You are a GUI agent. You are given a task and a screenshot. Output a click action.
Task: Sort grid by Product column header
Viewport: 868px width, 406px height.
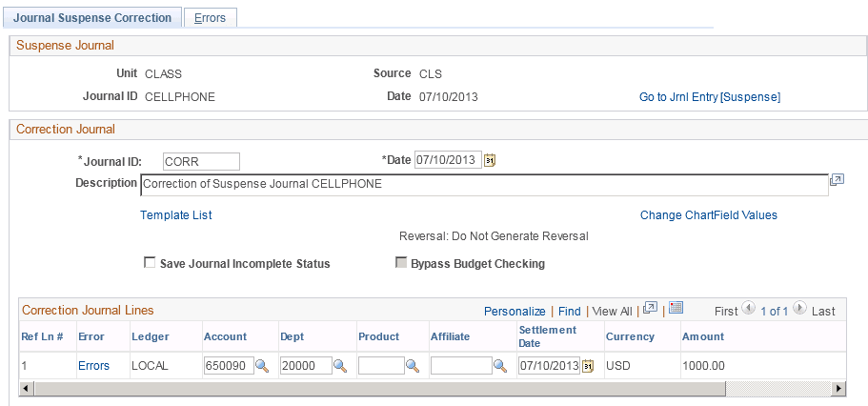[x=379, y=336]
